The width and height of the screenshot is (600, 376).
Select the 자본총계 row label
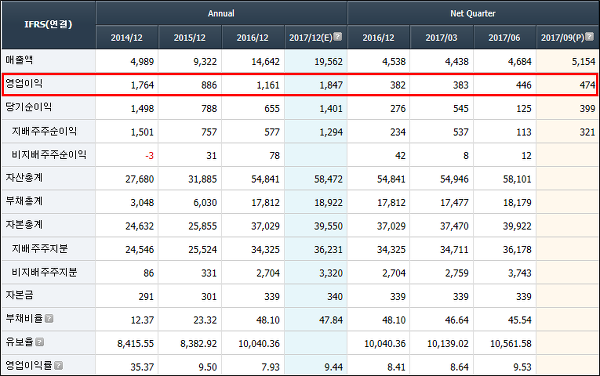[x=24, y=225]
